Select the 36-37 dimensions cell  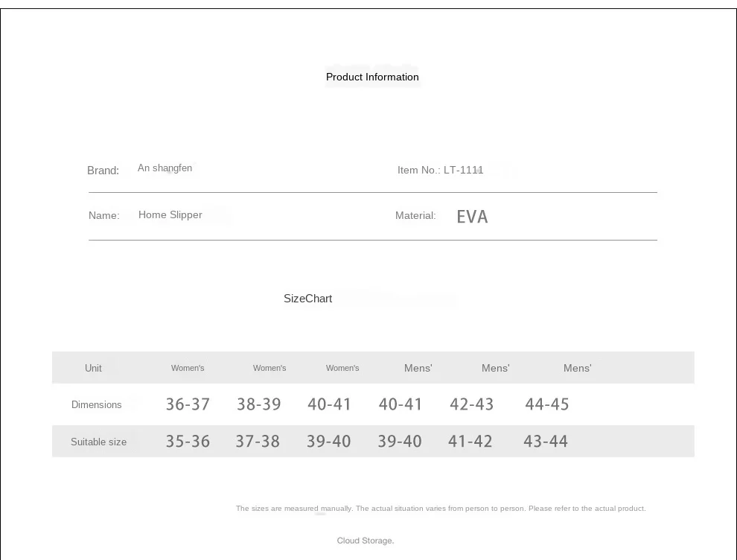point(188,404)
